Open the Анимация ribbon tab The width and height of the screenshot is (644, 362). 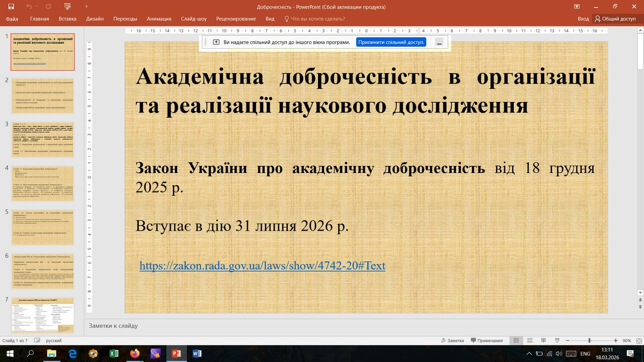[x=159, y=19]
